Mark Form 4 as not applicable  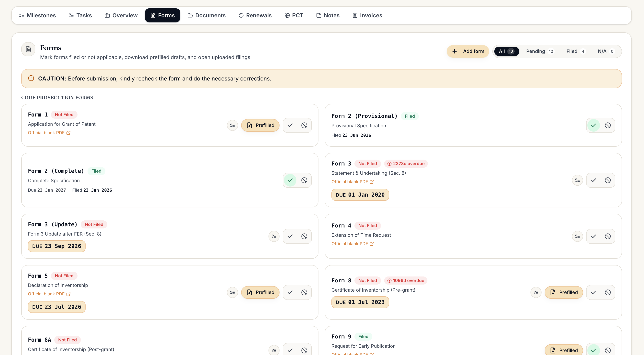608,236
